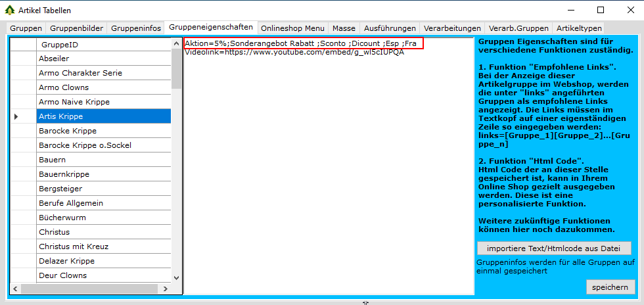644x305 pixels.
Task: Minimize the Artikel Tabellen window
Action: (570, 10)
